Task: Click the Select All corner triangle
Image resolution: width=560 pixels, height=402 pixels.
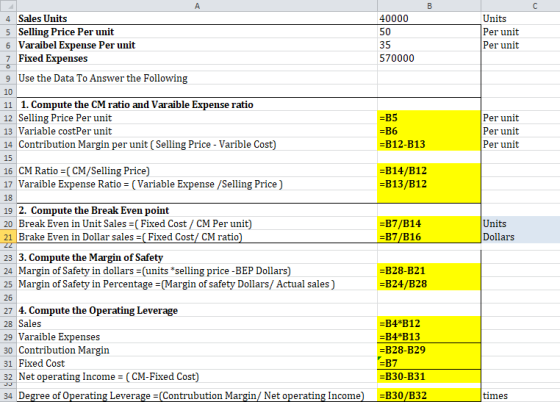Action: click(x=8, y=5)
